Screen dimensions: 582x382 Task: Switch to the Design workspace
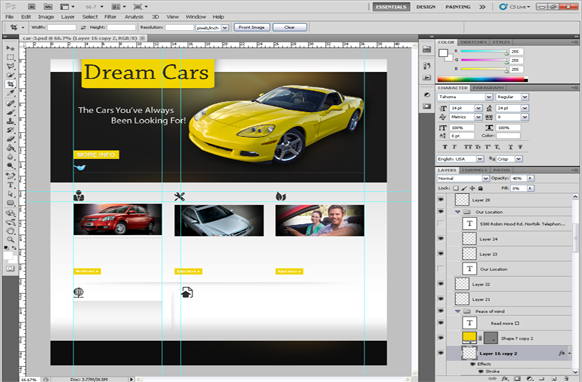coord(426,7)
